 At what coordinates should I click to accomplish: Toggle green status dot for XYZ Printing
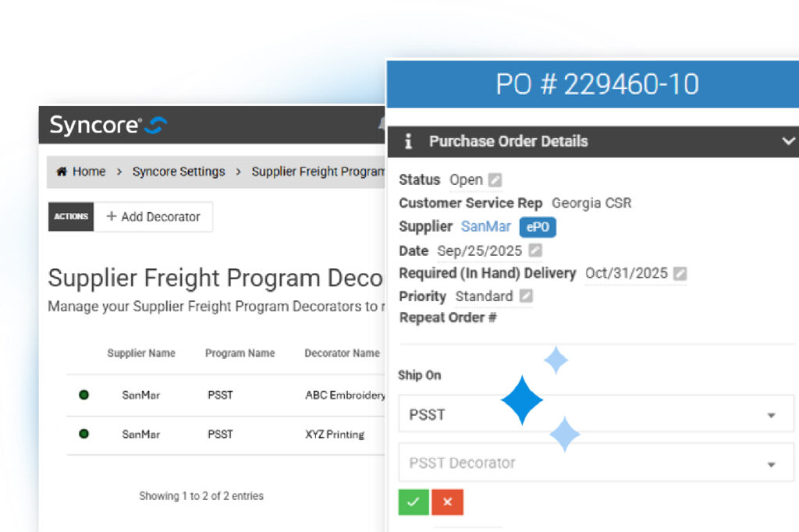coord(84,434)
